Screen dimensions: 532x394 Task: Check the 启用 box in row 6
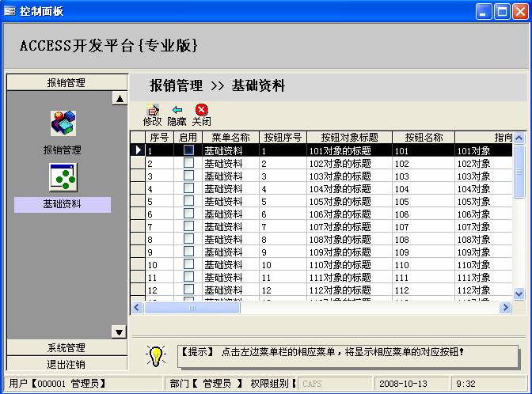(188, 214)
